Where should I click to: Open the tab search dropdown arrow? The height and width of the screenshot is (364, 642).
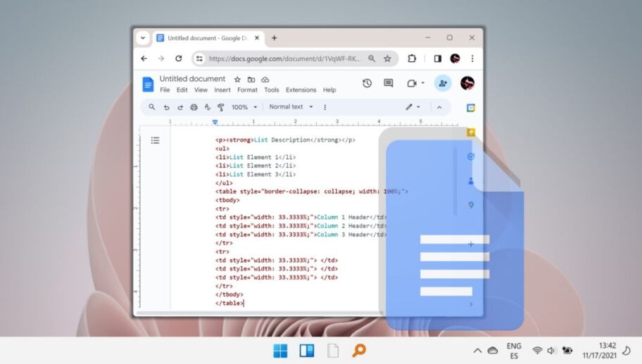[143, 38]
